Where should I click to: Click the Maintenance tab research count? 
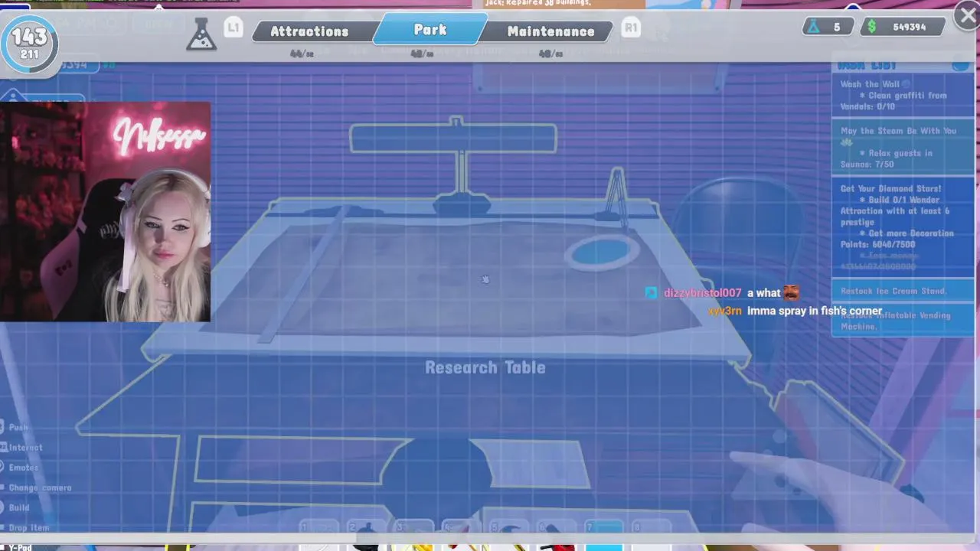[x=550, y=54]
